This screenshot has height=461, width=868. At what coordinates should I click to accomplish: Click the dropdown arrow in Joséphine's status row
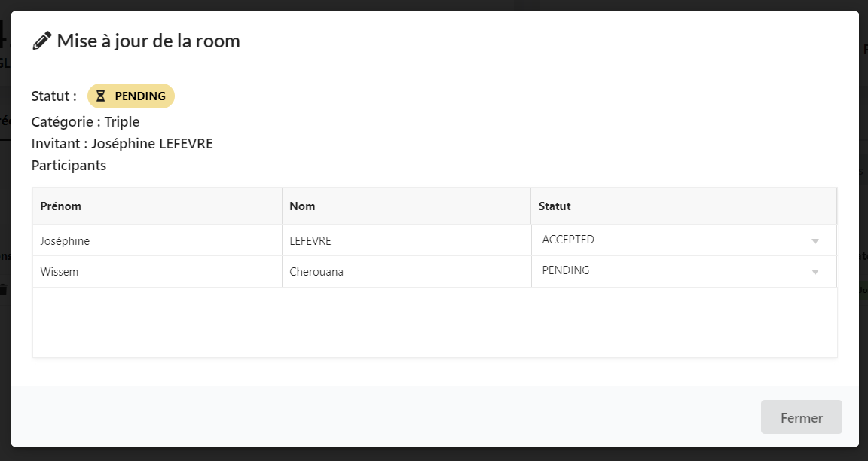pyautogui.click(x=815, y=241)
